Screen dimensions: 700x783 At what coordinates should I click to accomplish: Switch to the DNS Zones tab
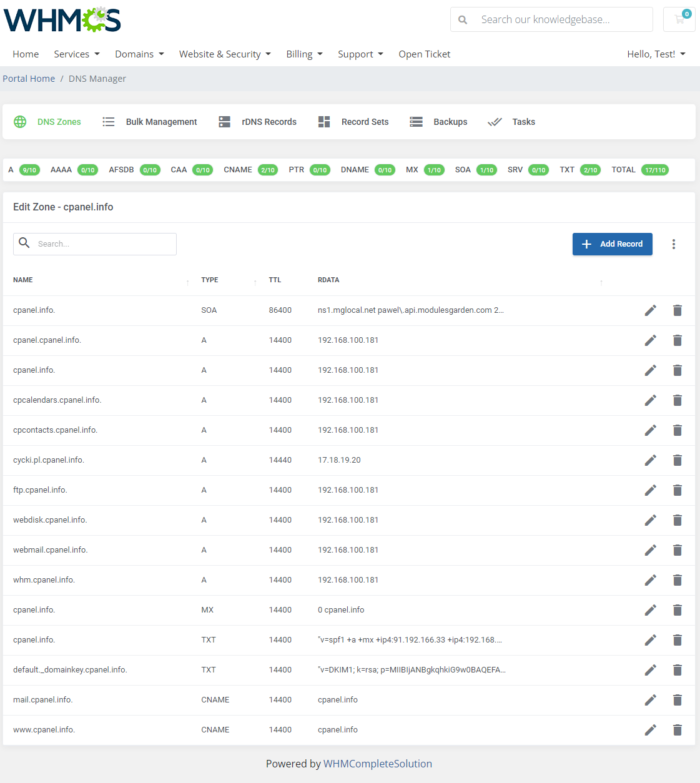47,122
